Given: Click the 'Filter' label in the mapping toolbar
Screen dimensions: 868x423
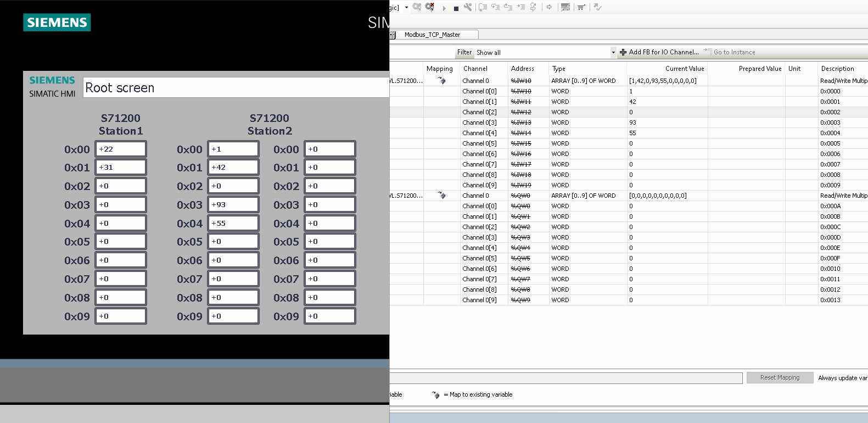Looking at the screenshot, I should coord(464,52).
